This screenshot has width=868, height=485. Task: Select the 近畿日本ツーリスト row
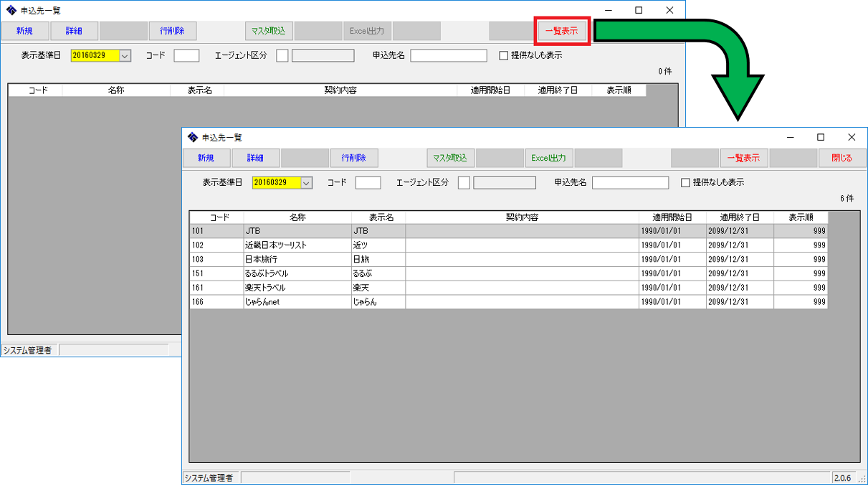click(x=508, y=245)
